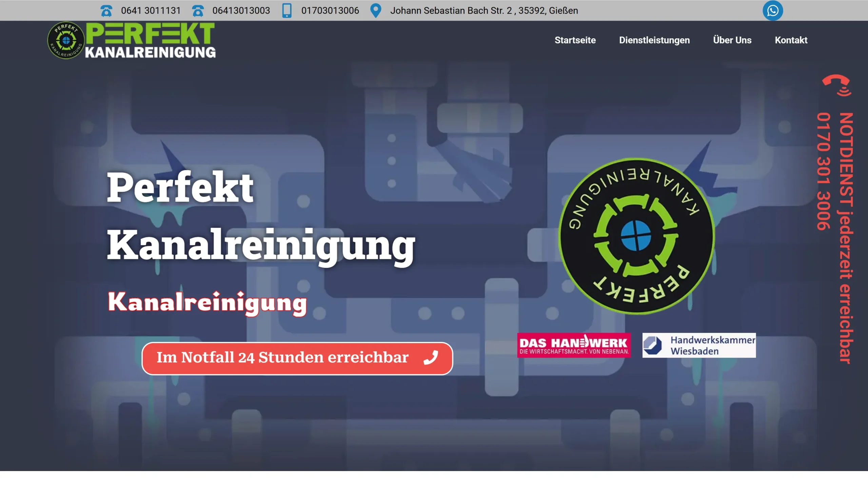
Task: Open the Kontakt page
Action: [791, 40]
